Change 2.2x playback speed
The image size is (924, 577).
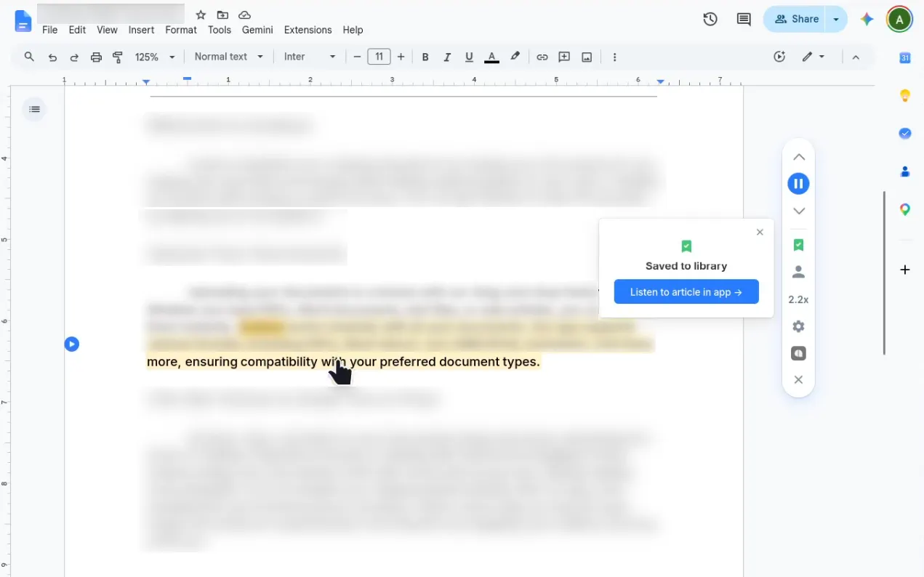point(798,299)
